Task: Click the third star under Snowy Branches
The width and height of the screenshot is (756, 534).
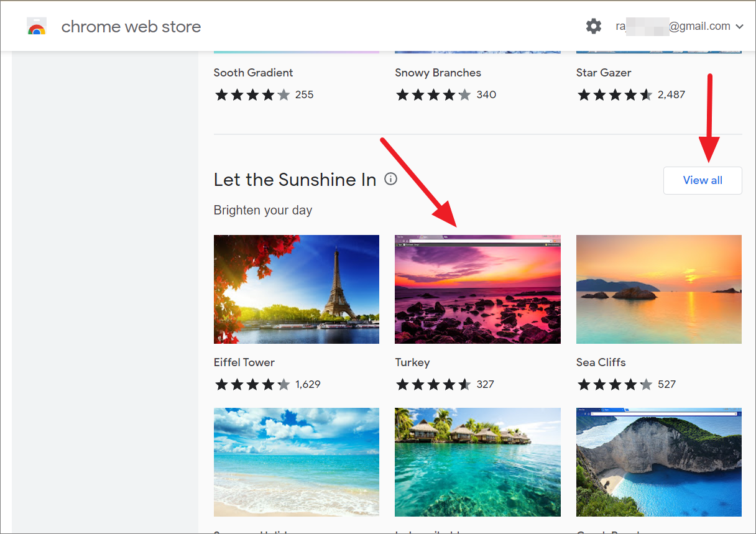Action: 434,94
